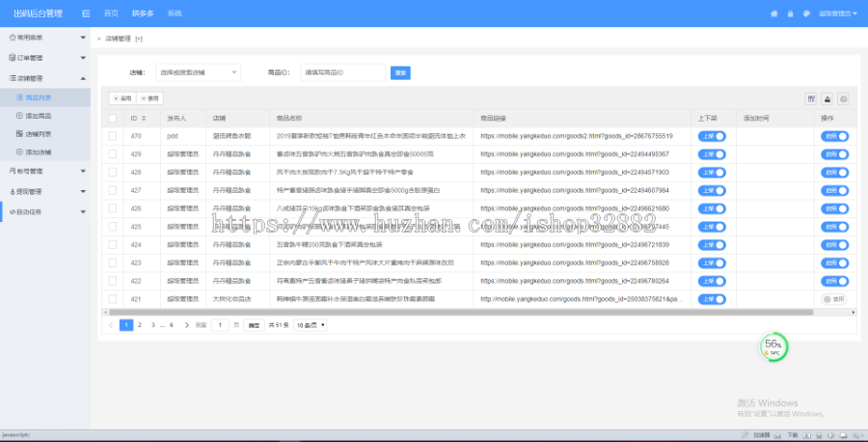Turn on the disabled 禁用 switch in row 421

(x=834, y=299)
